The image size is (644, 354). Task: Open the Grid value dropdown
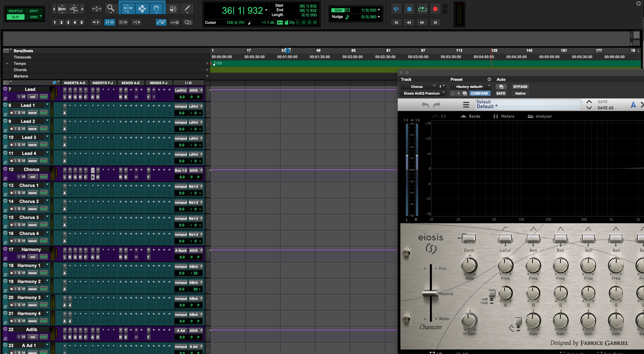(379, 10)
